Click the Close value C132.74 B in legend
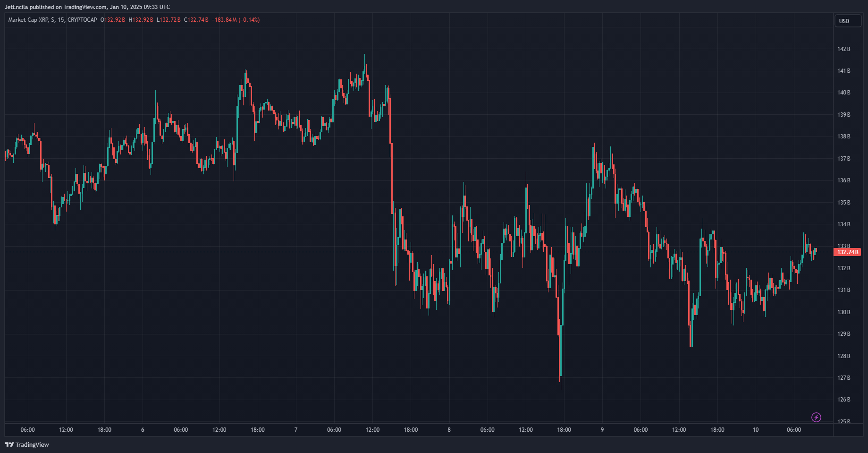The image size is (868, 453). point(196,20)
